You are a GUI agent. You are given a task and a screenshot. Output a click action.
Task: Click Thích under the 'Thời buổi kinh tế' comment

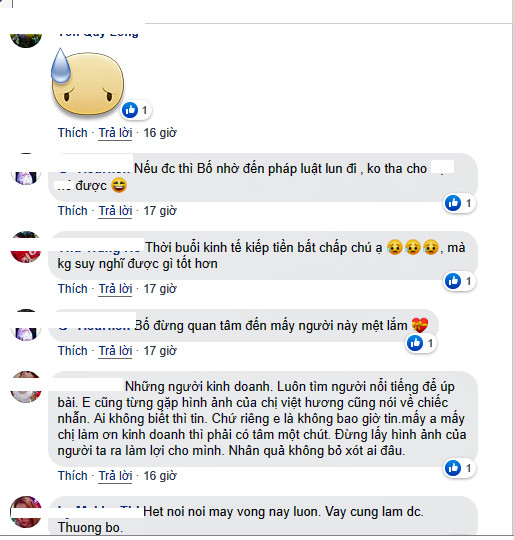click(73, 289)
